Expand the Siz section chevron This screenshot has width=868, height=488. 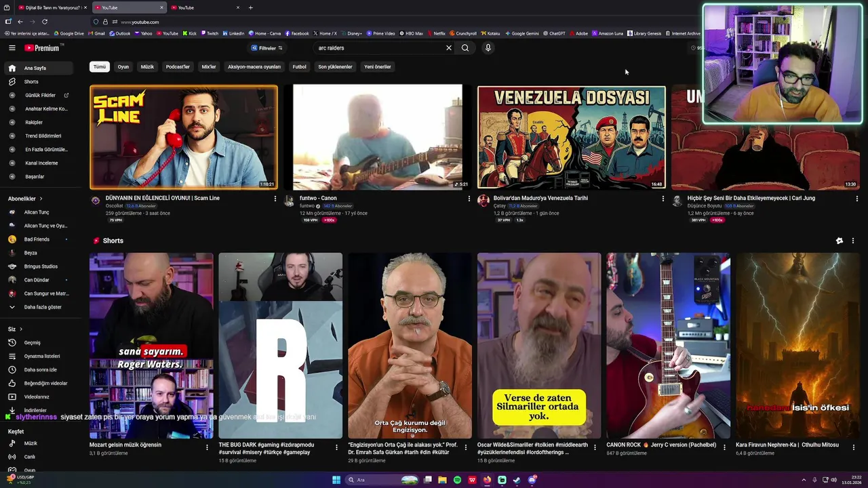tap(21, 329)
